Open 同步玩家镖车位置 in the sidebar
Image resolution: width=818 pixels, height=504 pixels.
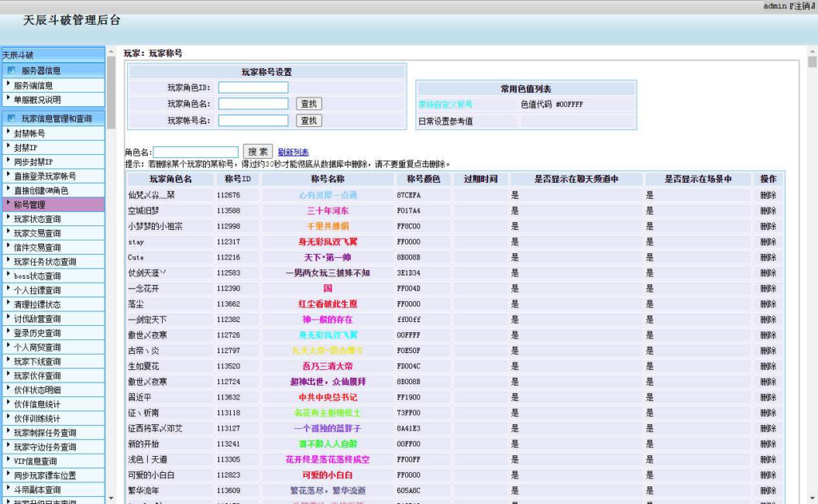coord(53,475)
